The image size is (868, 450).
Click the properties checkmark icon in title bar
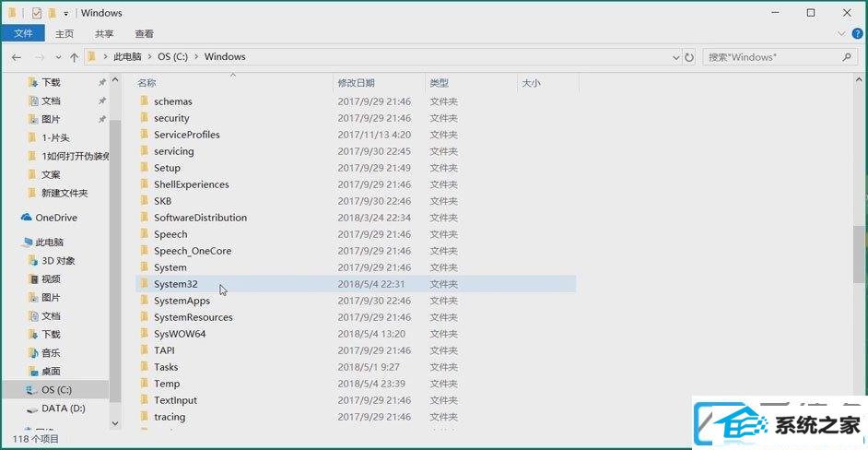tap(37, 13)
